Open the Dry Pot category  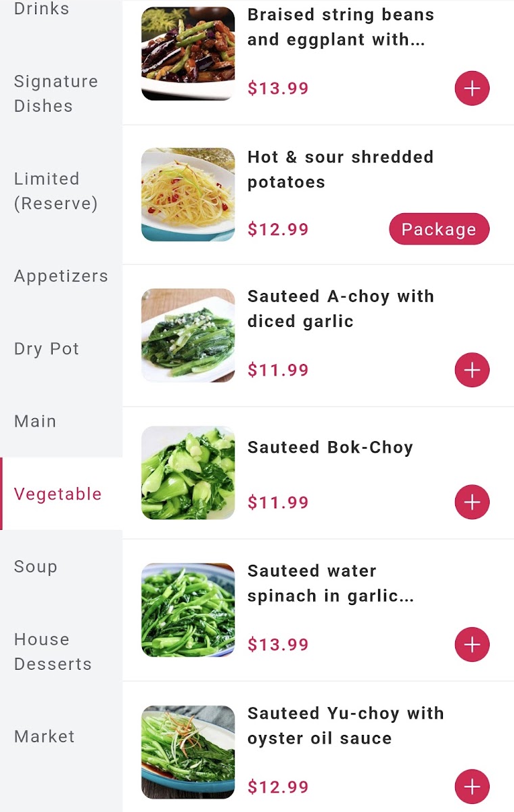pyautogui.click(x=47, y=349)
